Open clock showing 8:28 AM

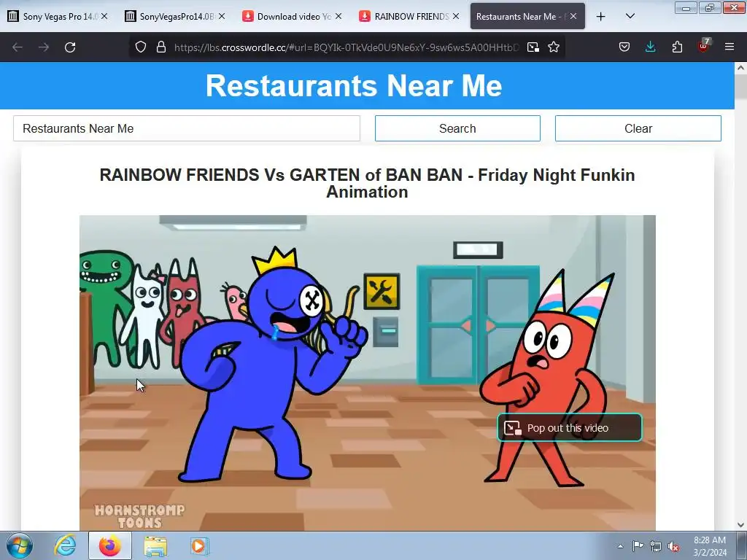[710, 546]
